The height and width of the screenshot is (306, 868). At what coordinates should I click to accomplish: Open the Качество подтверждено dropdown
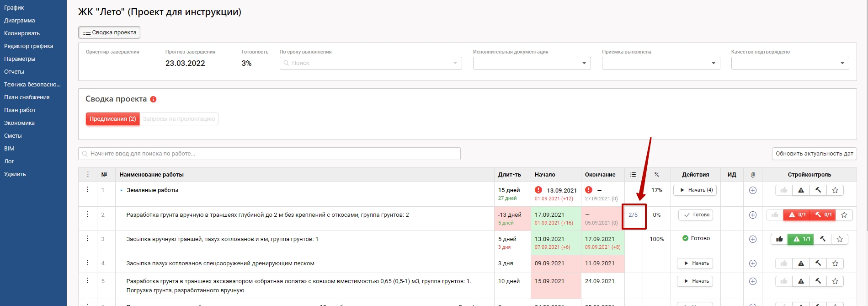pos(790,63)
